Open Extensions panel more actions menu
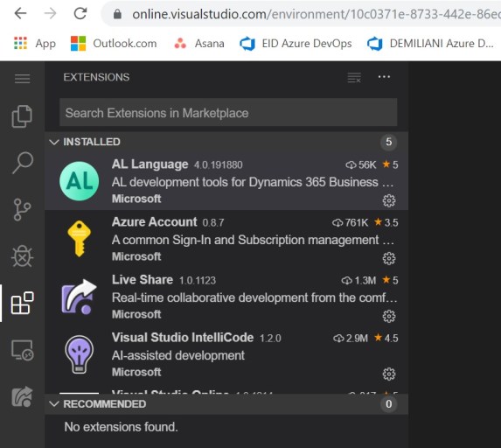Viewport: 501px width, 448px height. pyautogui.click(x=384, y=77)
